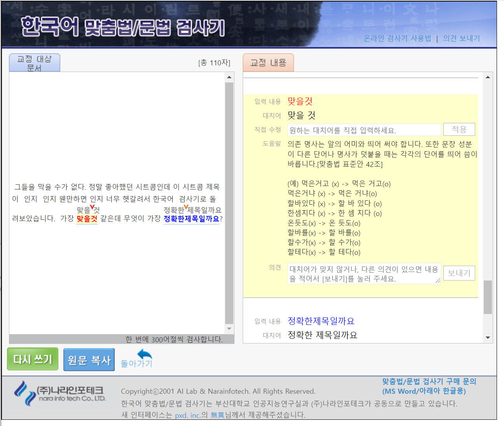504x426 pixels.
Task: Click the 직접 수정 replacement input field
Action: (x=364, y=129)
